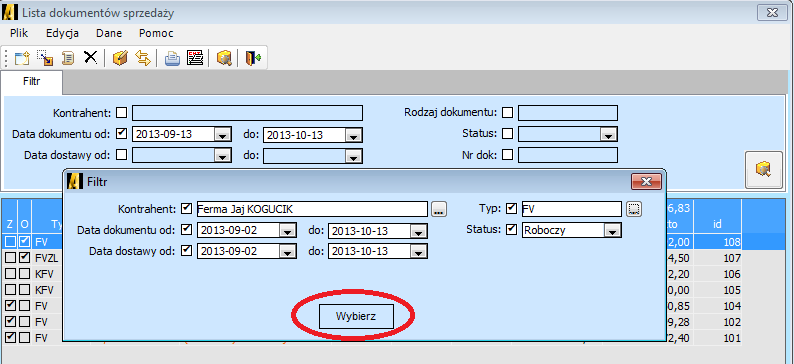Open dialog Data dokumentu od 2013-09-02 dropdown
The width and height of the screenshot is (794, 364).
287,231
